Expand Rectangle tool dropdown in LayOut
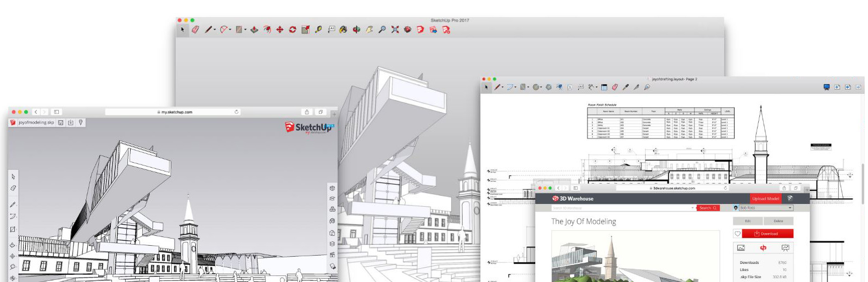This screenshot has width=868, height=282. coord(528,87)
